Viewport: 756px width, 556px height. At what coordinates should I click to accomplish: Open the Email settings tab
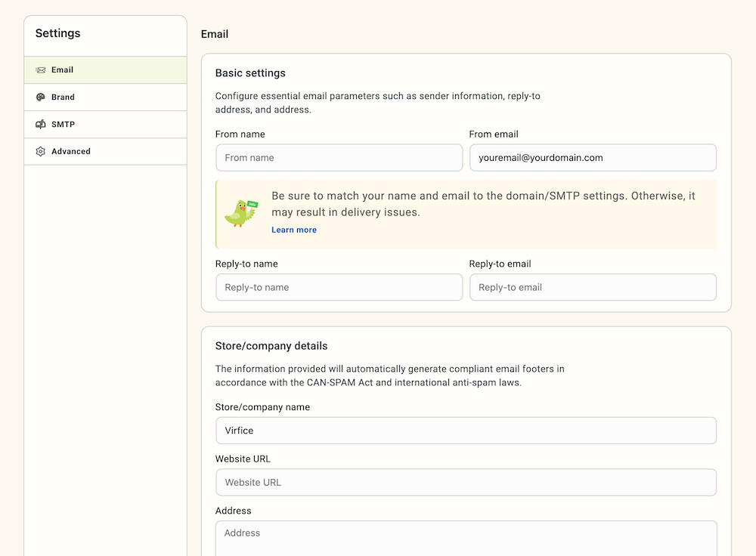(105, 69)
